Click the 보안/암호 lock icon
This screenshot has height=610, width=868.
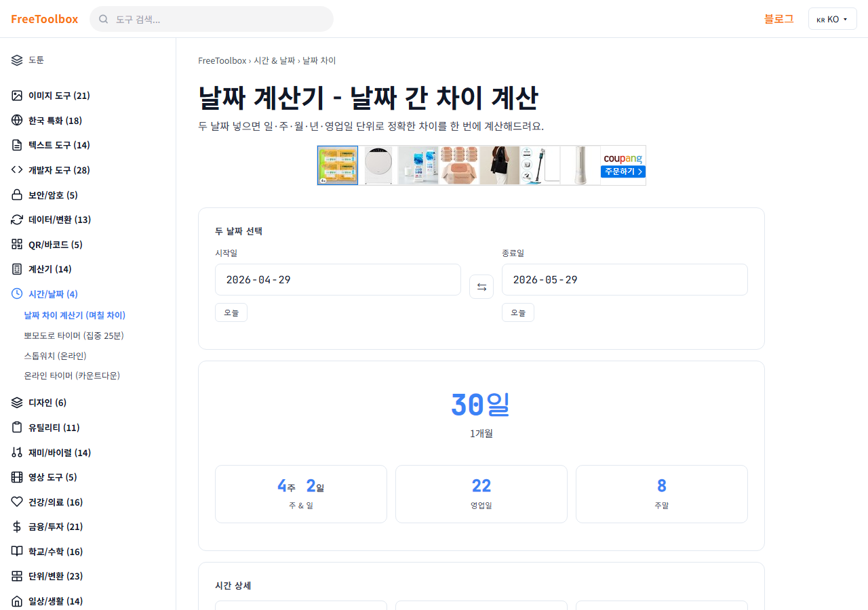(17, 195)
